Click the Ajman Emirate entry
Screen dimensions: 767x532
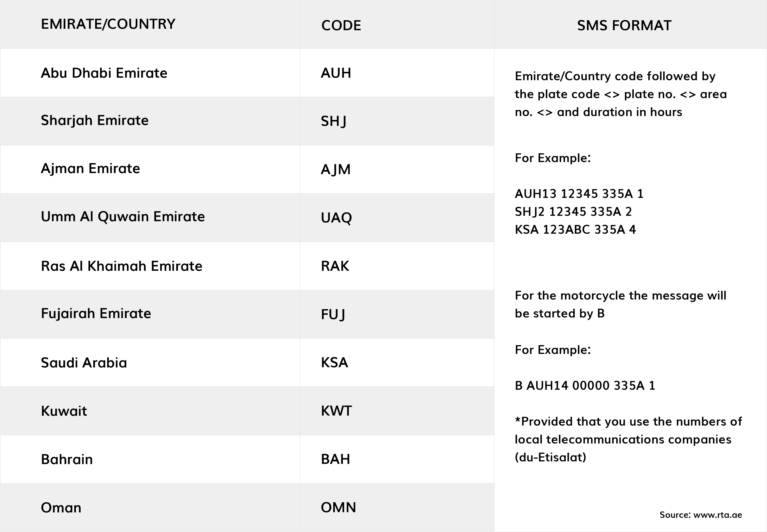[x=90, y=169]
